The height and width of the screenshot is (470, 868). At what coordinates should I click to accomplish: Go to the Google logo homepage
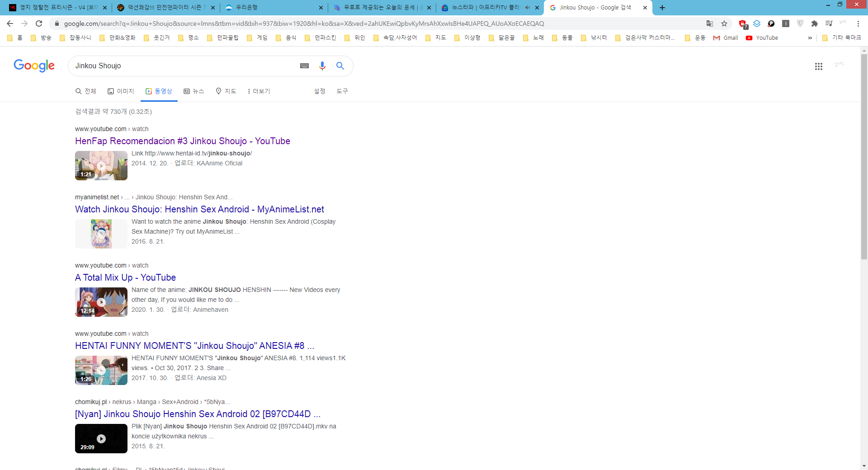tap(34, 66)
